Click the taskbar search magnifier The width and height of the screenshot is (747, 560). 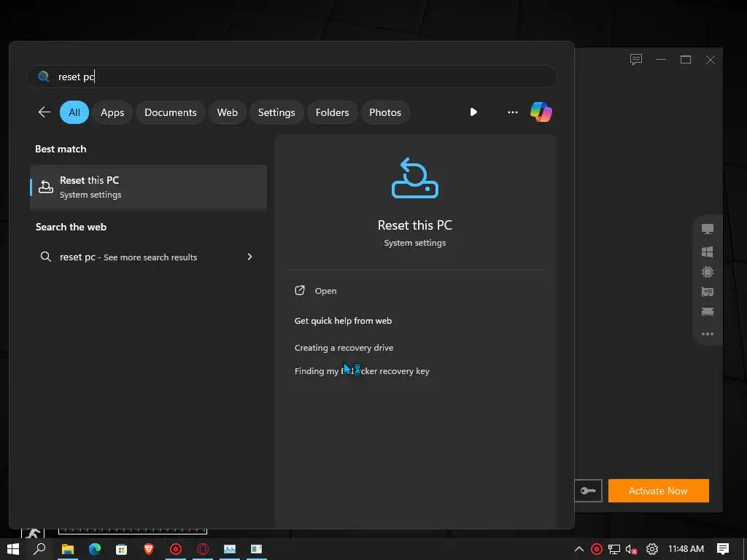[39, 549]
